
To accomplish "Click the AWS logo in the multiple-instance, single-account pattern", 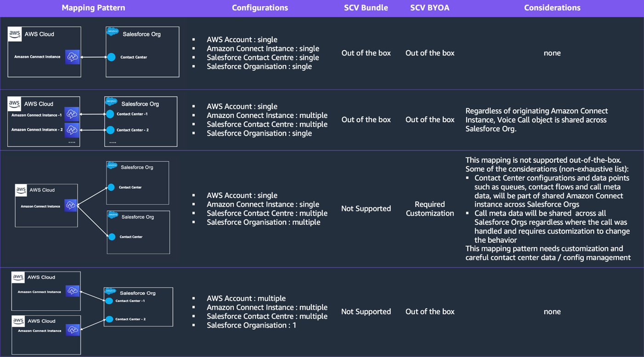I will [14, 104].
